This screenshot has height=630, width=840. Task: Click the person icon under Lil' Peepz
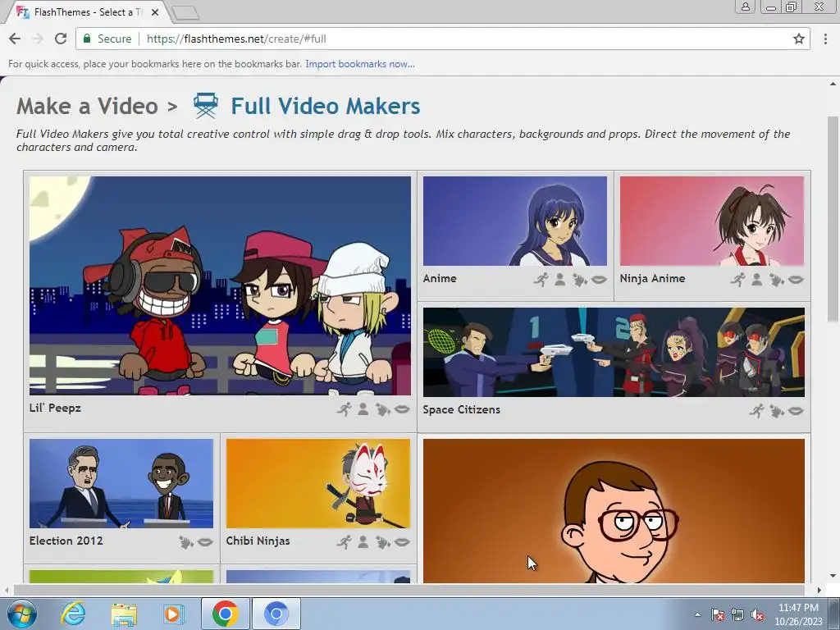pyautogui.click(x=363, y=409)
